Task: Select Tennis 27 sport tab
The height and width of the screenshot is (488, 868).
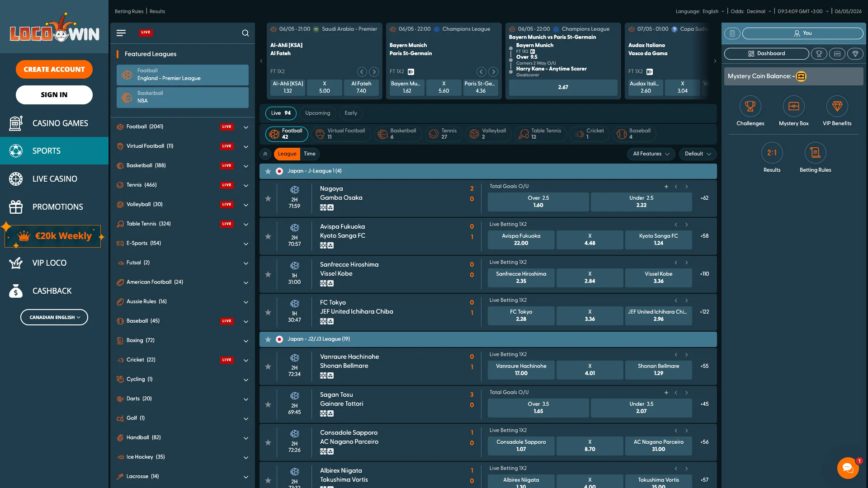Action: pyautogui.click(x=443, y=134)
